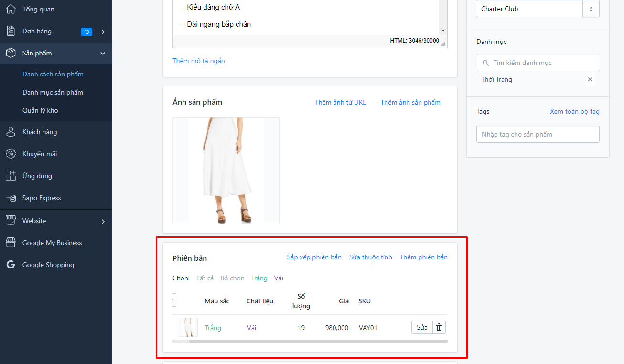624x364 pixels.
Task: Expand the Website submenu chevron
Action: click(103, 221)
